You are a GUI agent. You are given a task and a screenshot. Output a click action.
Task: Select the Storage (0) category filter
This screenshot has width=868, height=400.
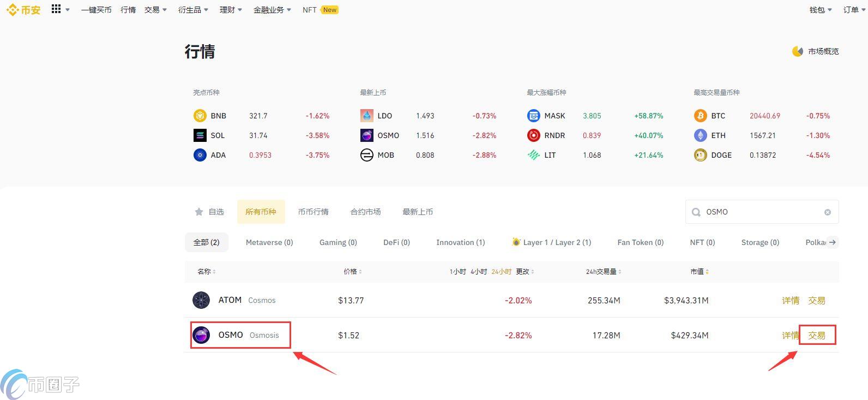760,242
